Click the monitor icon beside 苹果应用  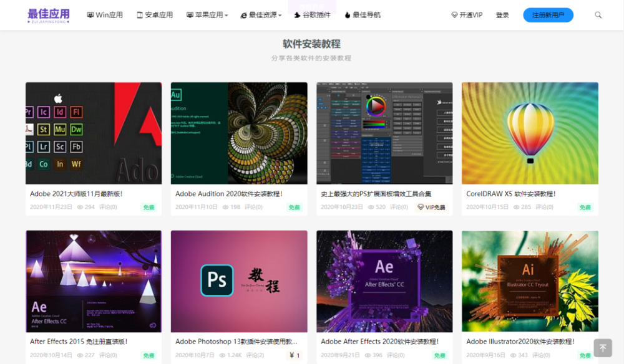pos(190,15)
